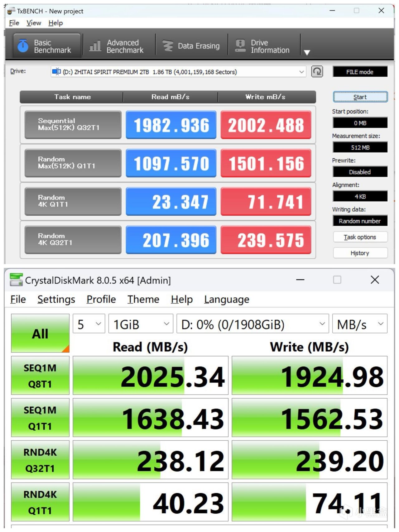Image resolution: width=399 pixels, height=532 pixels.
Task: Refresh the drive list in TxBENCH
Action: pyautogui.click(x=317, y=72)
